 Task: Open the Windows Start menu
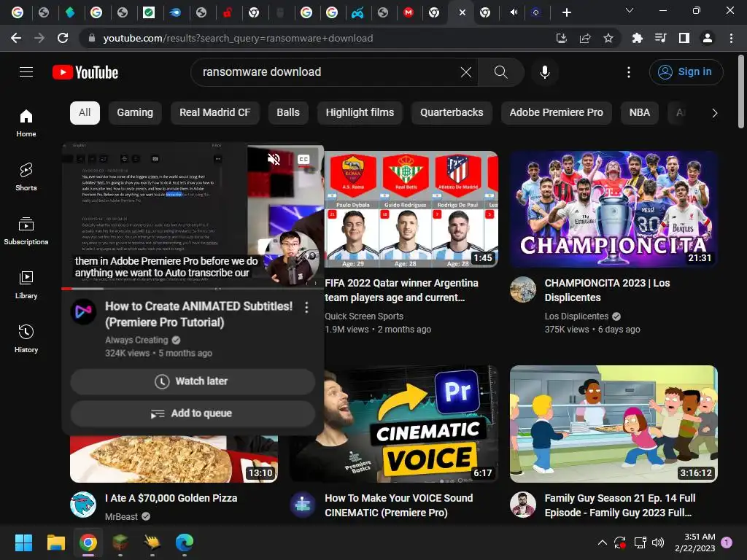tap(23, 542)
